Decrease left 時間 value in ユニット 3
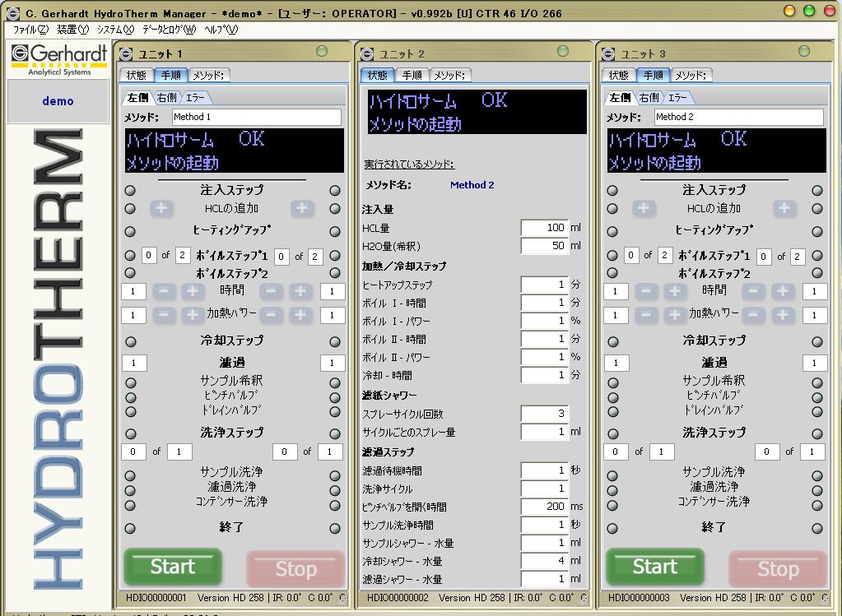This screenshot has height=616, width=842. pyautogui.click(x=647, y=291)
